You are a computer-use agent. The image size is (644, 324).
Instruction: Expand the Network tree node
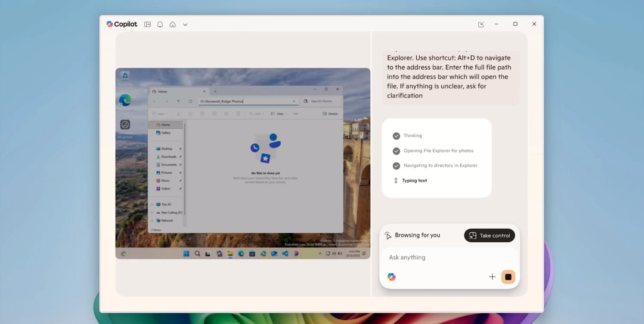[x=152, y=221]
